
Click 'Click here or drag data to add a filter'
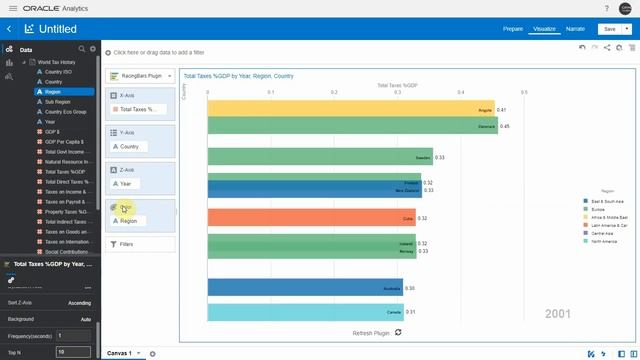tap(159, 53)
